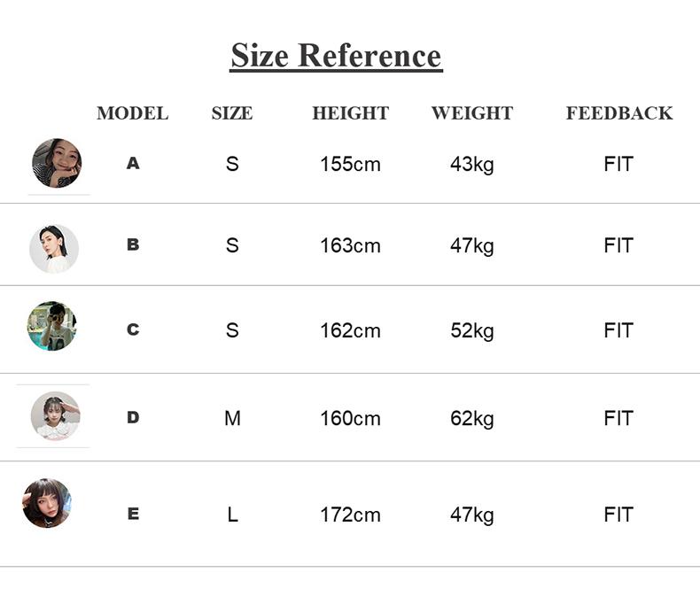Screen dimensions: 700x604
Task: Click the 172cm height value
Action: coord(350,515)
